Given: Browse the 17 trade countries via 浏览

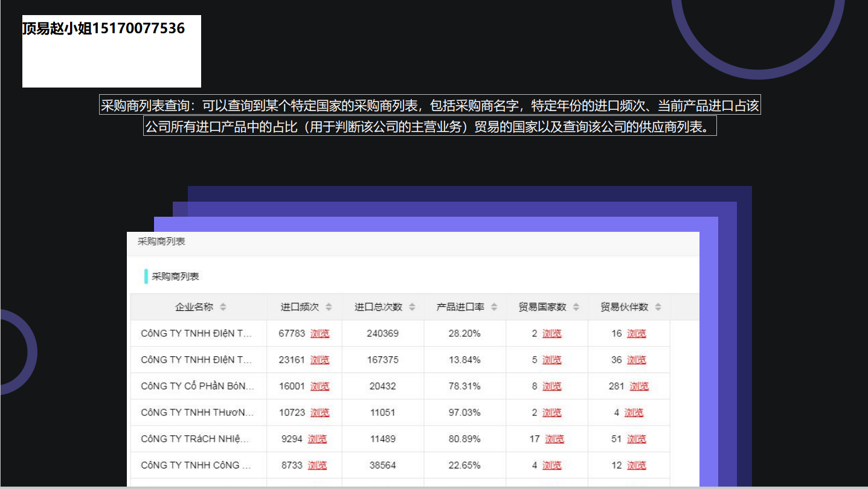Looking at the screenshot, I should coord(554,439).
